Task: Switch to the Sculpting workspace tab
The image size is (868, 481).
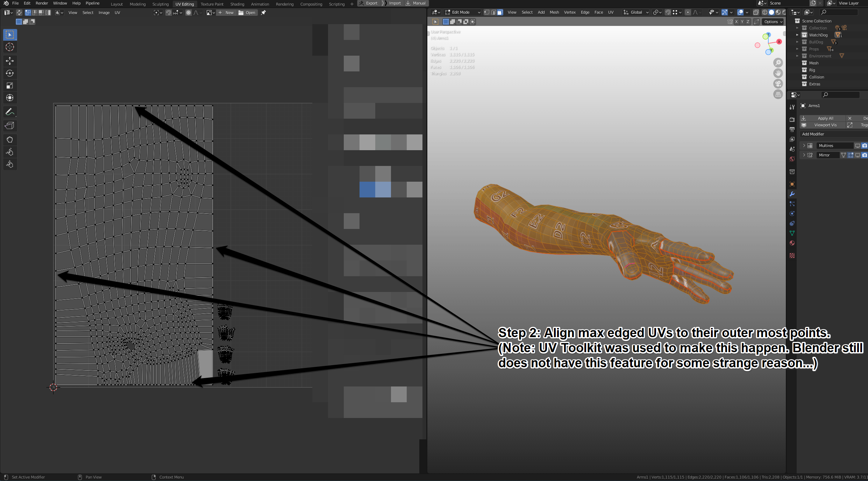Action: point(161,4)
